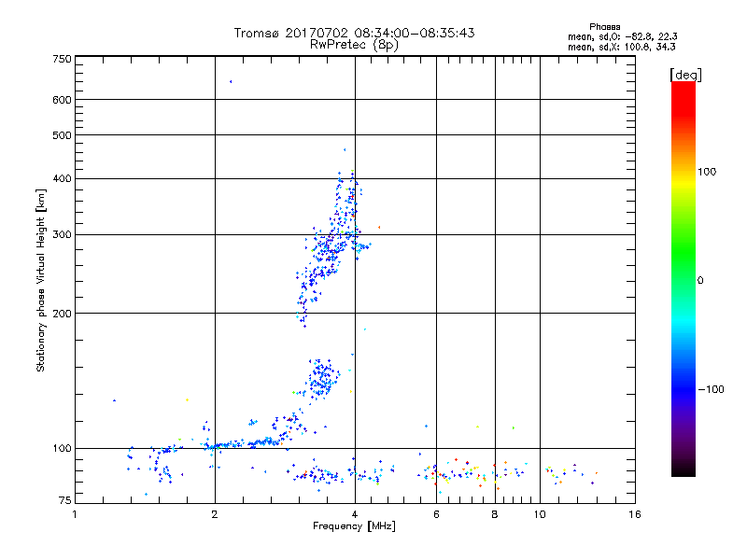Click the x-axis tick label '4'
Viewport: 747px width, 560px height.
coord(355,514)
